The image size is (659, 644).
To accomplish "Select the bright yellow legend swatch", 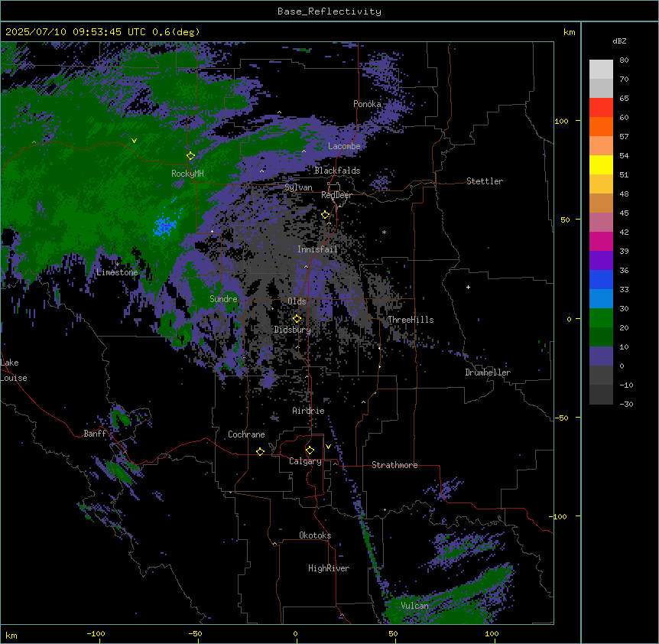I will [x=601, y=164].
